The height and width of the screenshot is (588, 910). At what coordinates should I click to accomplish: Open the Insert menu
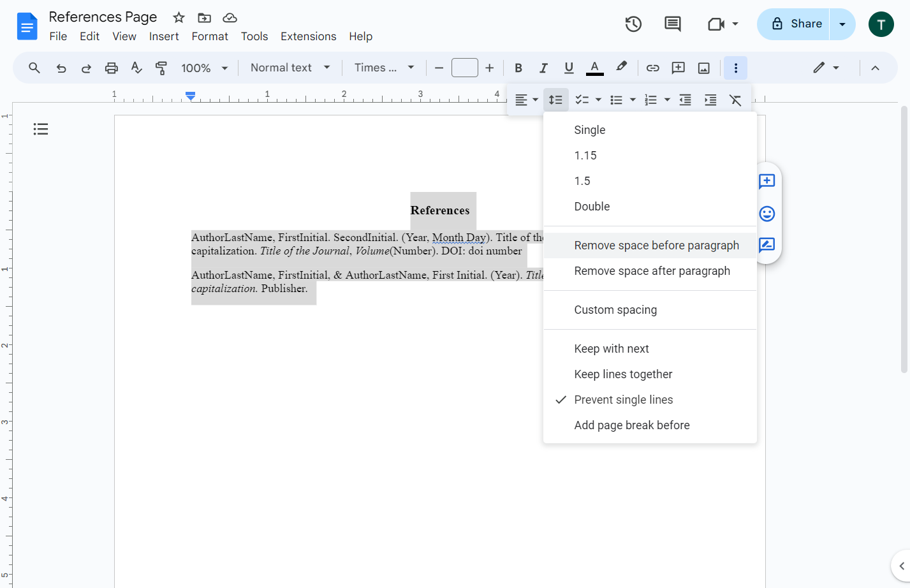coord(164,36)
